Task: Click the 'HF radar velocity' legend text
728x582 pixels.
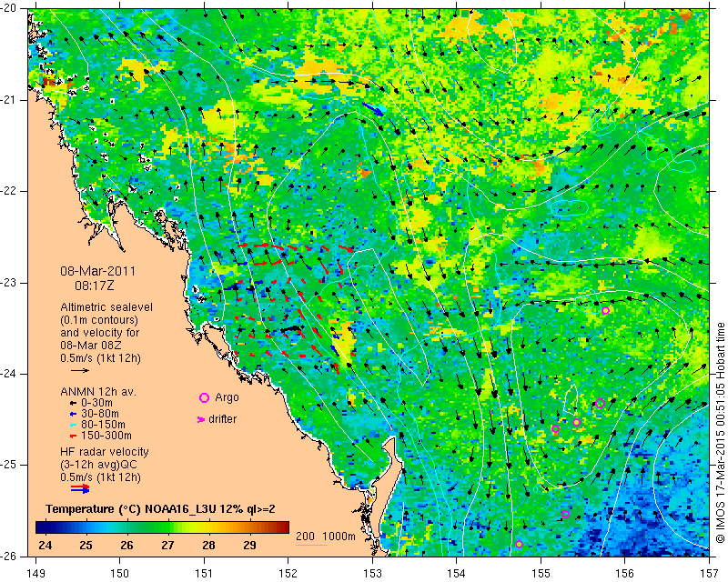Action: [105, 452]
